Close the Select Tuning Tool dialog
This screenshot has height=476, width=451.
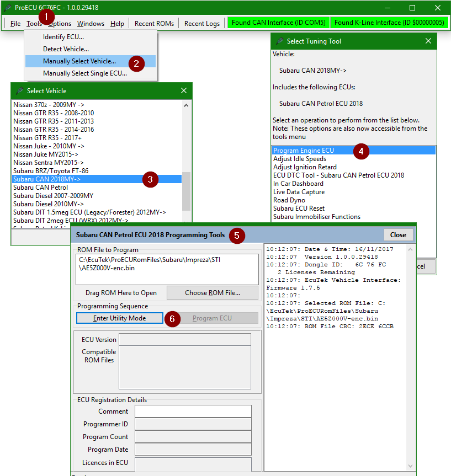(428, 41)
